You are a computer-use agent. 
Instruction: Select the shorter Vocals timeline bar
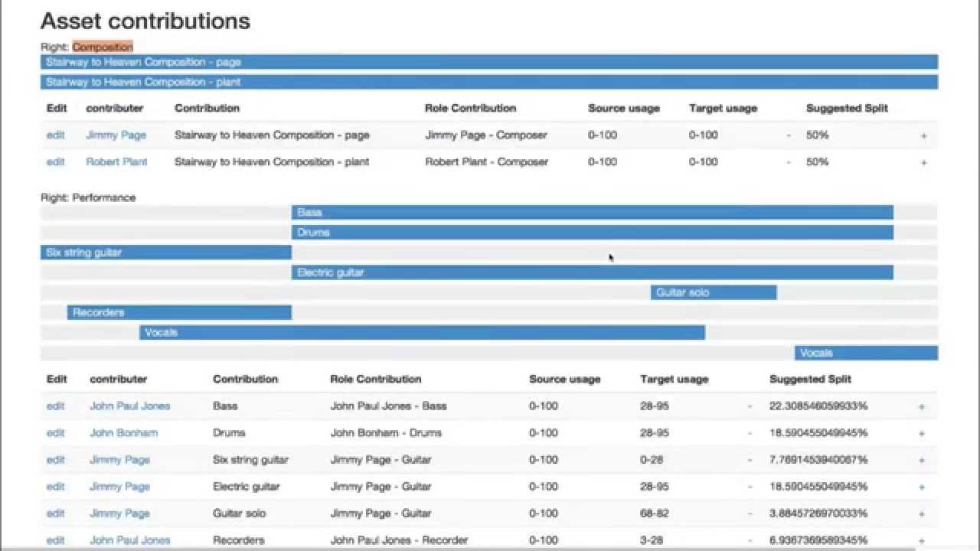click(x=866, y=353)
